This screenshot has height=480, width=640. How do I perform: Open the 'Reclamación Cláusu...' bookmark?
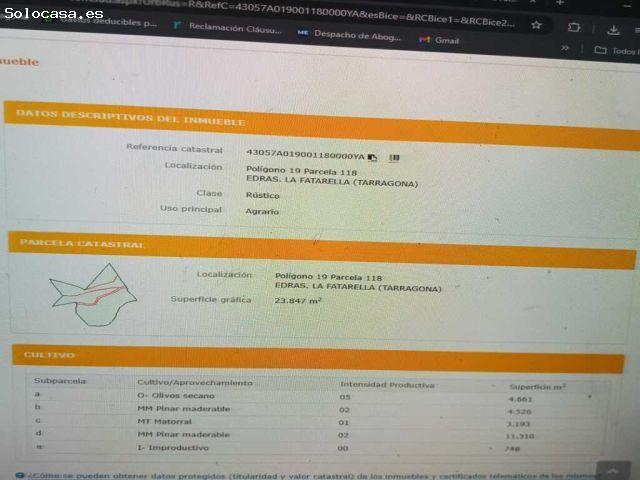click(228, 28)
